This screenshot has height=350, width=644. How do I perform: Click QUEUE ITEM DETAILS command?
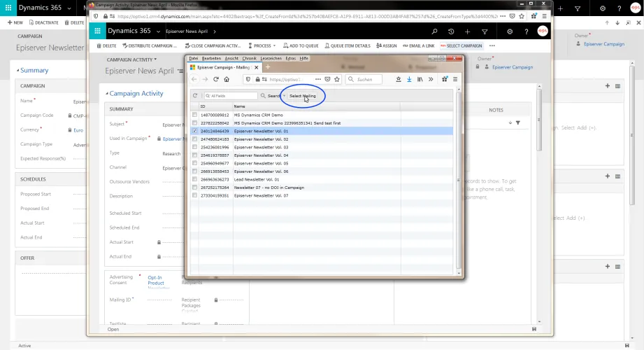348,45
